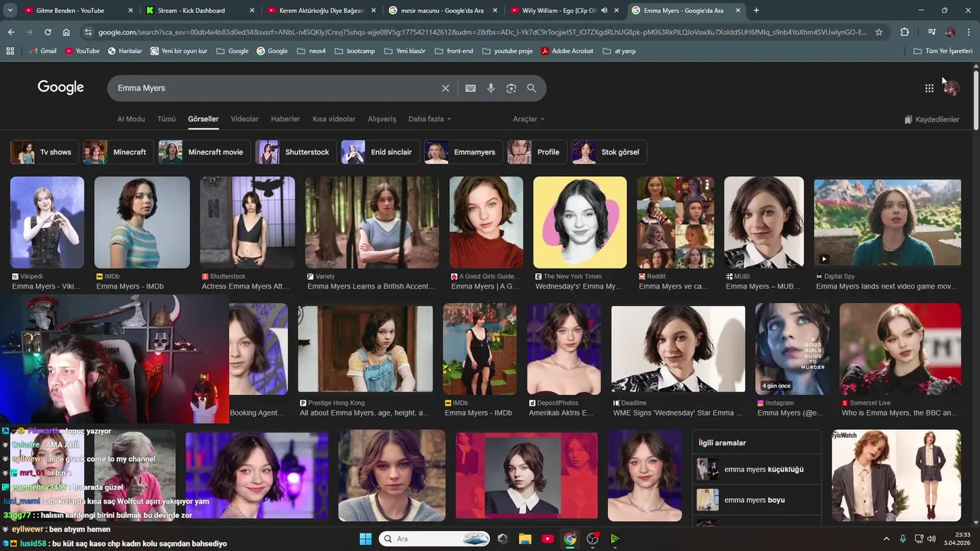
Task: Open the Chrome extensions puzzle icon
Action: (904, 32)
